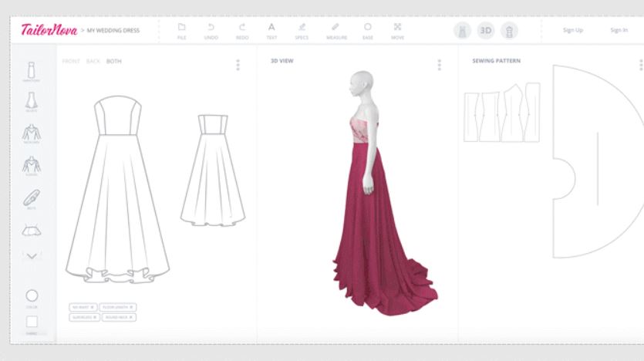Image resolution: width=644 pixels, height=361 pixels.
Task: Switch to Front sketch view
Action: pyautogui.click(x=71, y=61)
